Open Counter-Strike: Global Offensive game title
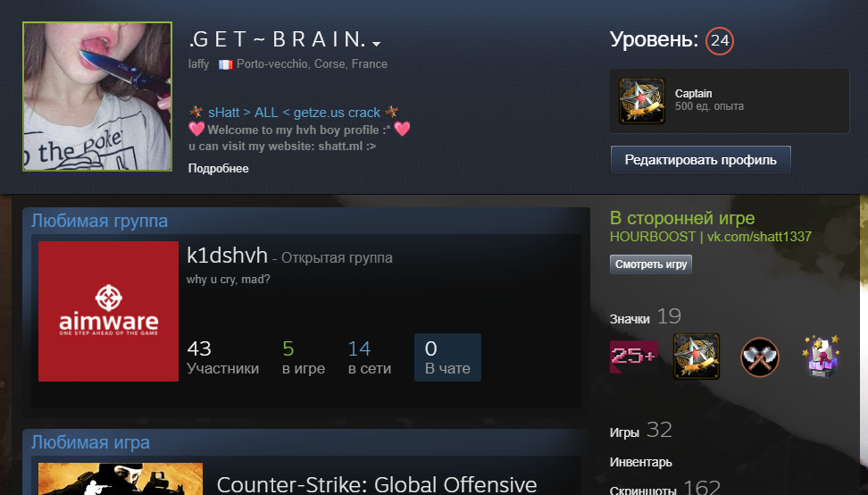This screenshot has height=495, width=868. click(377, 484)
